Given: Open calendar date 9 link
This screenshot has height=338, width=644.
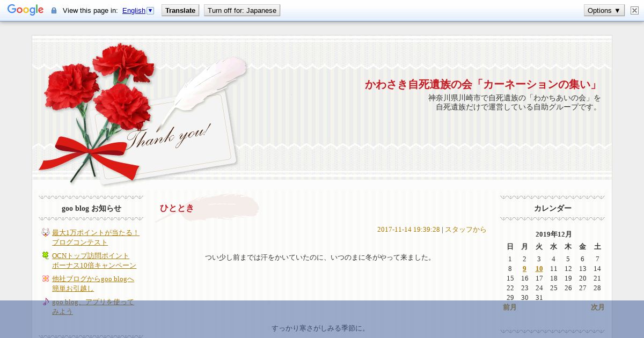Looking at the screenshot, I should point(524,269).
